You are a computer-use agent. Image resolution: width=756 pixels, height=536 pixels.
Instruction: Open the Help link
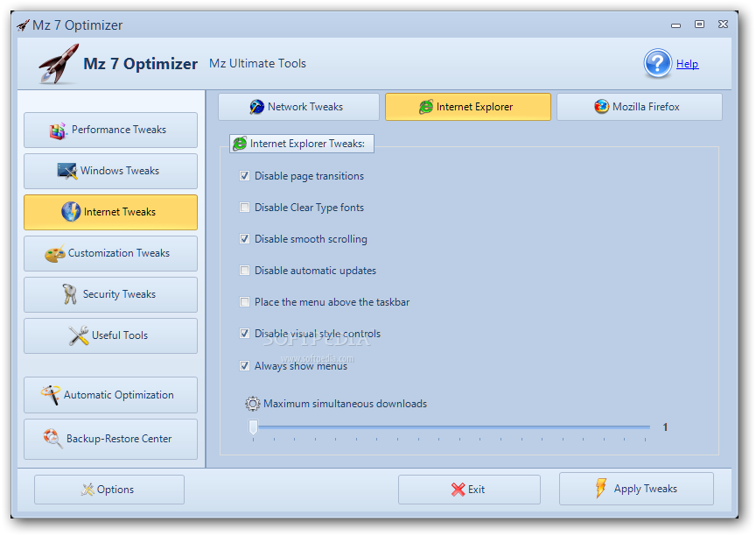pyautogui.click(x=687, y=64)
